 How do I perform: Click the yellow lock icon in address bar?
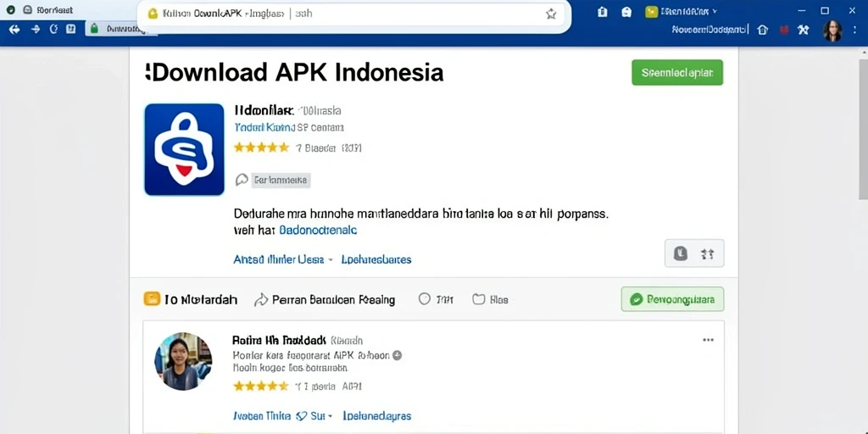coord(153,14)
